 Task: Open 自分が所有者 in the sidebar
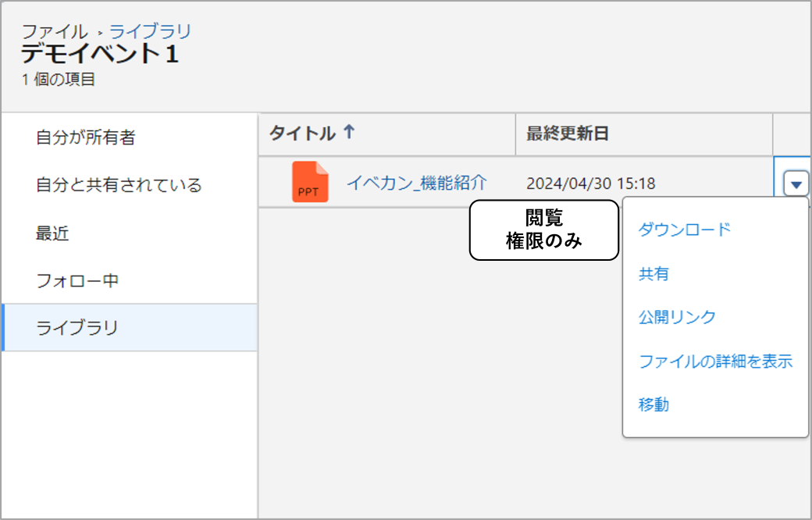click(x=86, y=137)
